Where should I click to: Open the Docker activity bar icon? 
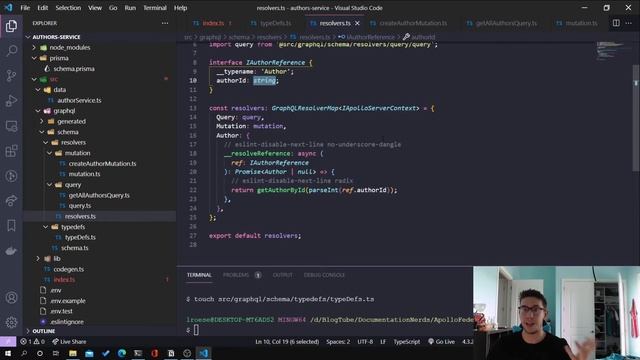11,251
